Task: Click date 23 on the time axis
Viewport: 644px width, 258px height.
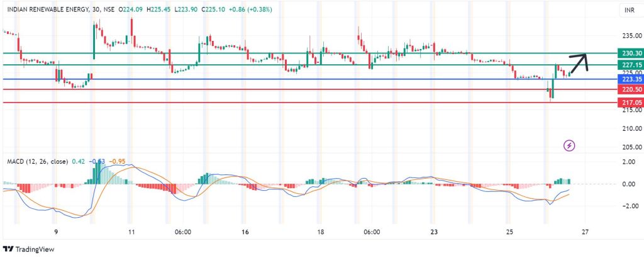Action: pos(434,232)
